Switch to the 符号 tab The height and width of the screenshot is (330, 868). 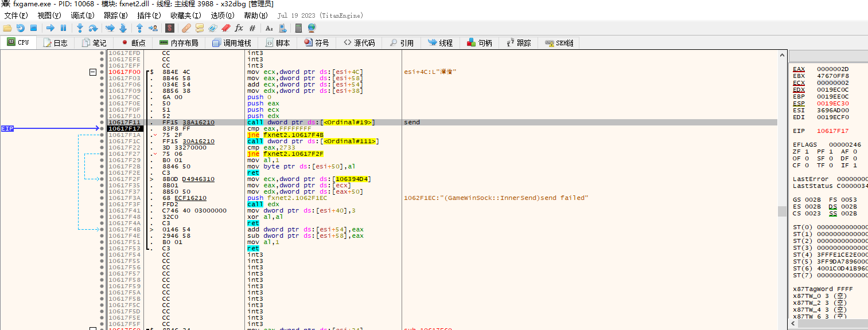[x=316, y=42]
